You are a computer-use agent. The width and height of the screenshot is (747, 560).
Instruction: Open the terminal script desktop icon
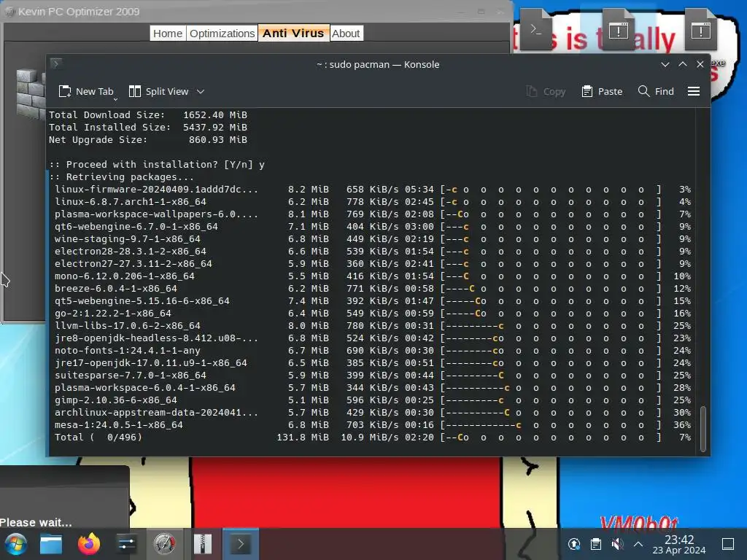tap(536, 29)
